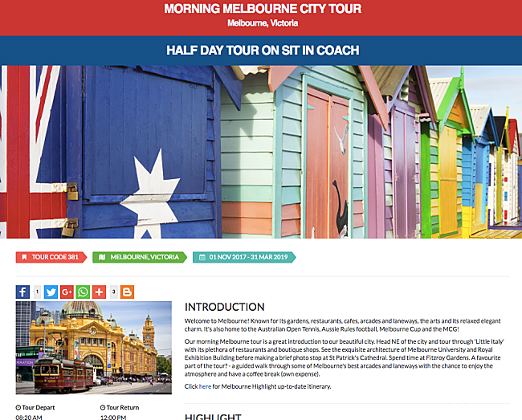Click the 'Welcome to Melbourne!' paragraph
Viewport: 522px width, 420px height.
click(343, 325)
